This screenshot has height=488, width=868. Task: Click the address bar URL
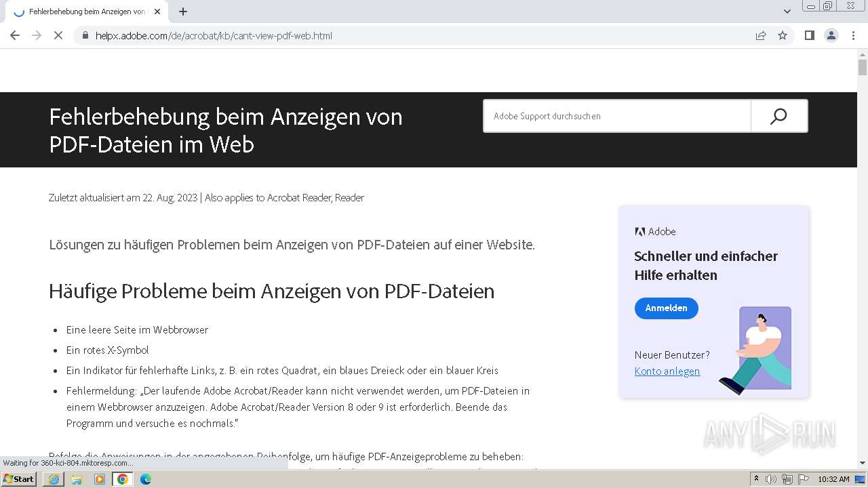[x=214, y=35]
